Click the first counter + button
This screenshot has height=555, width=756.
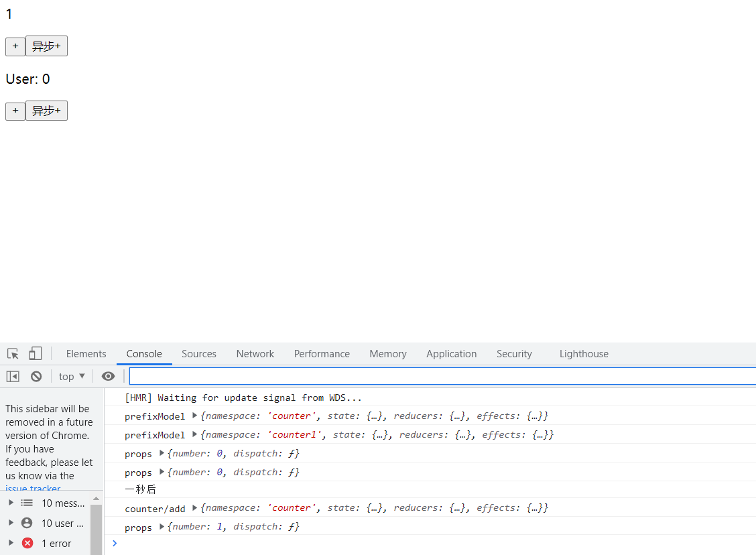click(x=15, y=46)
